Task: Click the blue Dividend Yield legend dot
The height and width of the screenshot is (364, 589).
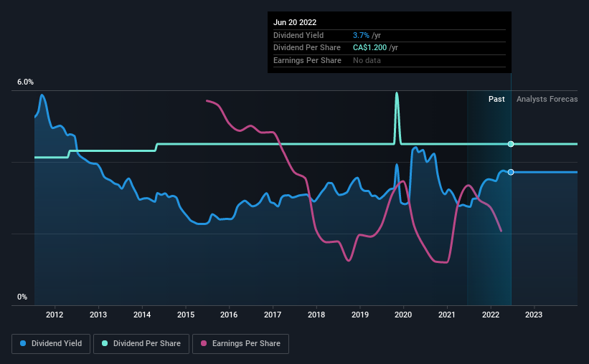Action: (x=23, y=343)
